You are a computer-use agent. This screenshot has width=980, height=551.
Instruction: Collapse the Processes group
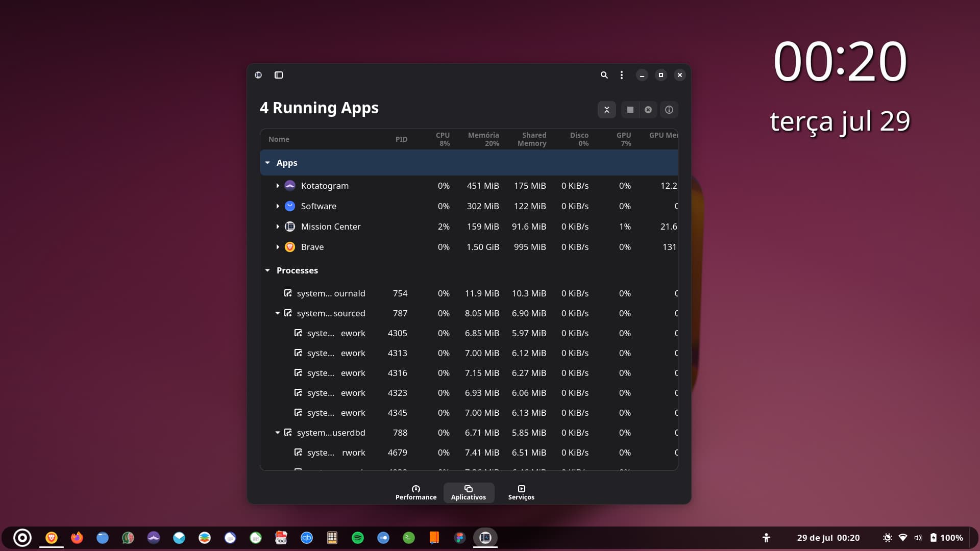point(267,270)
